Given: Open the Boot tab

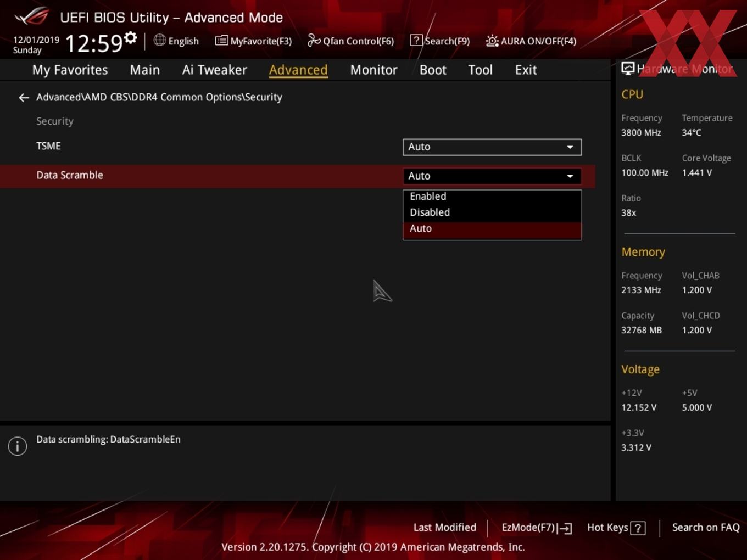Looking at the screenshot, I should (x=433, y=70).
